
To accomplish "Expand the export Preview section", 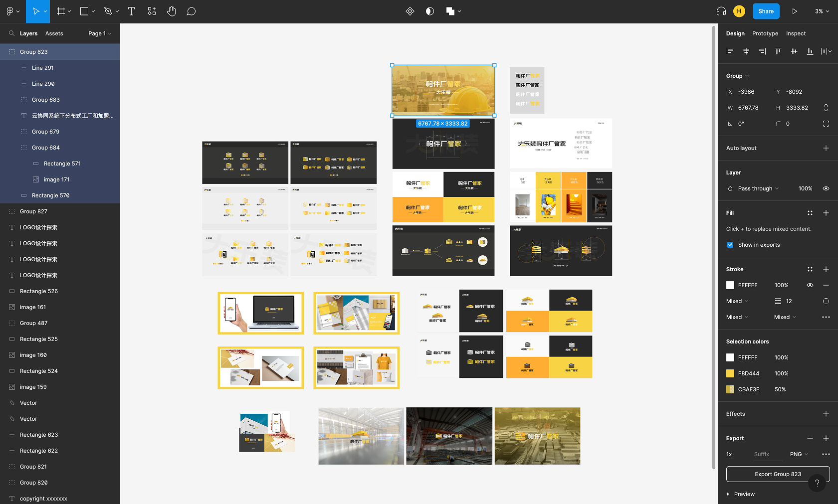I will point(741,494).
